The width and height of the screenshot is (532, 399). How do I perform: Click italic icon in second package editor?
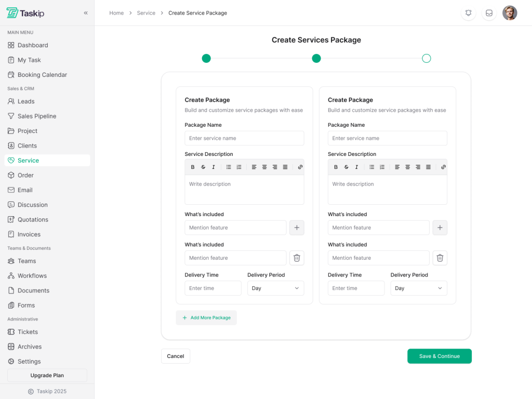(356, 167)
